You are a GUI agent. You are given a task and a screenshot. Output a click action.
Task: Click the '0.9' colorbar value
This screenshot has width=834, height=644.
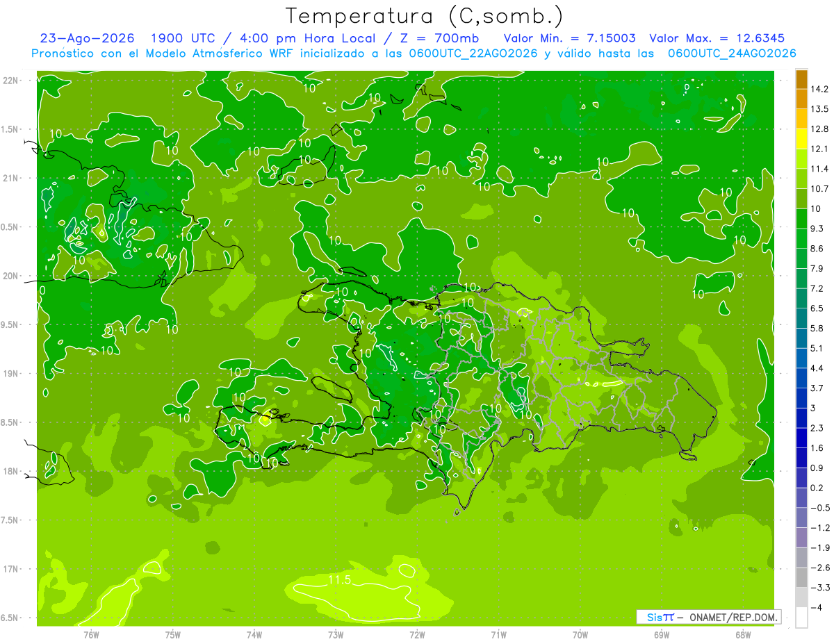point(817,468)
